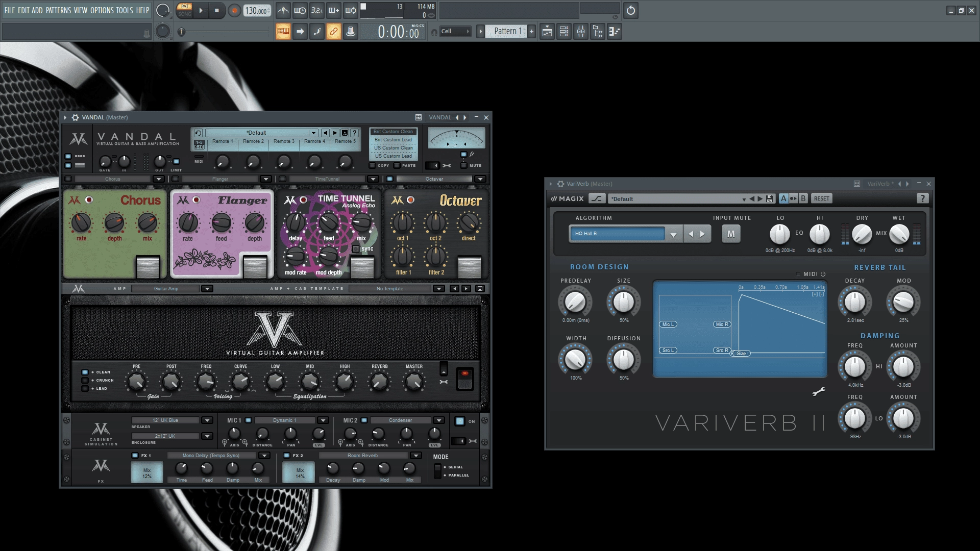Open the Cell snap dropdown
980x551 pixels.
click(x=455, y=32)
